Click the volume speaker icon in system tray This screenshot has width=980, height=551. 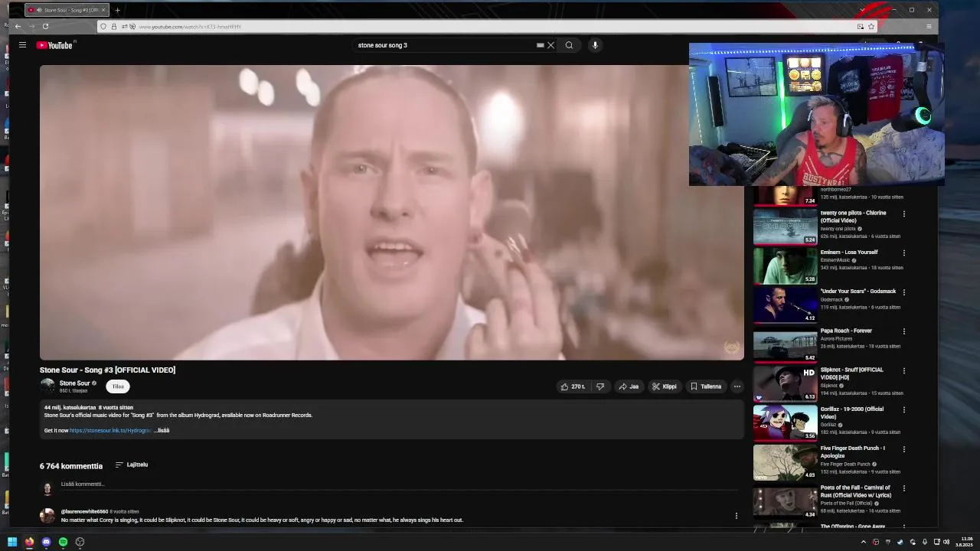[946, 542]
